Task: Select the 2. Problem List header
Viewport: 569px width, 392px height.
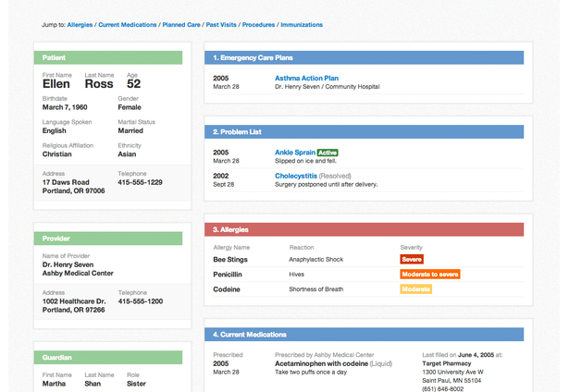Action: point(364,132)
